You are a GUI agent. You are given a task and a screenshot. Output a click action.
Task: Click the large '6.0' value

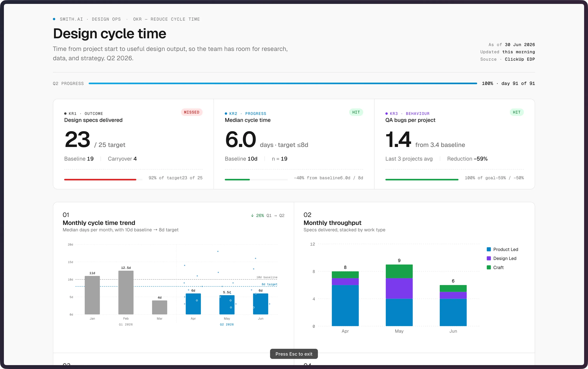[240, 139]
